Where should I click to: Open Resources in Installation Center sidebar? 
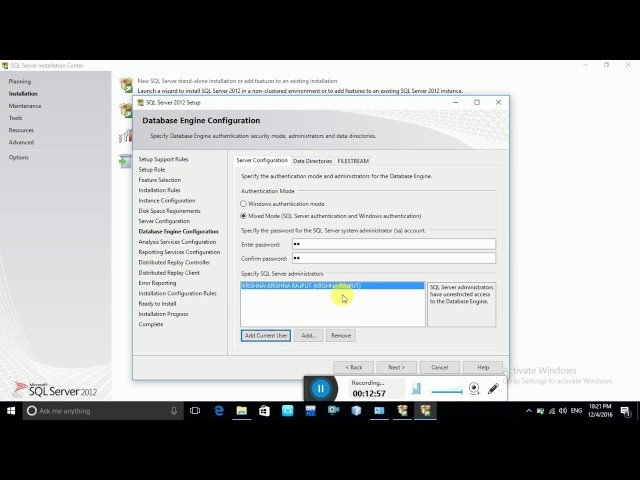[21, 130]
